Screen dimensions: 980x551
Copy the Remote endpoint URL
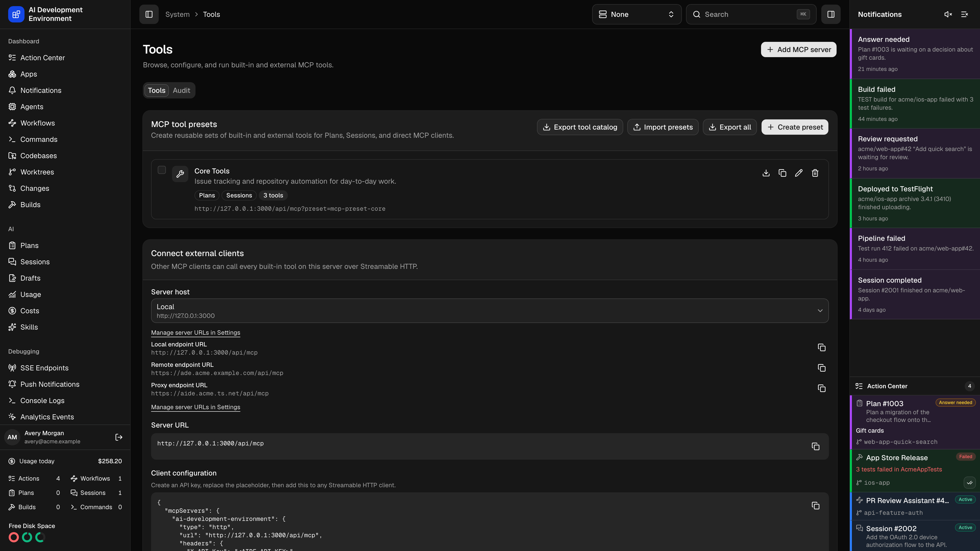coord(821,368)
